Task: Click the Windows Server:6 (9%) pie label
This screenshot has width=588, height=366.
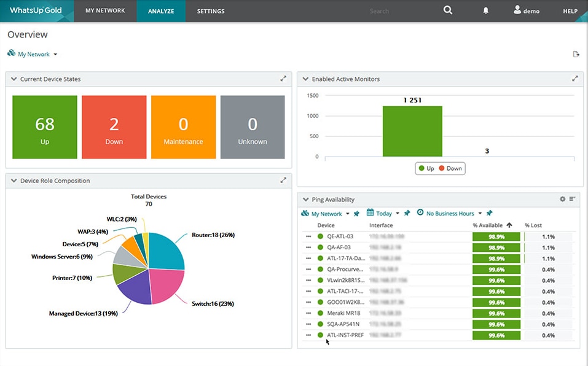Action: [62, 257]
